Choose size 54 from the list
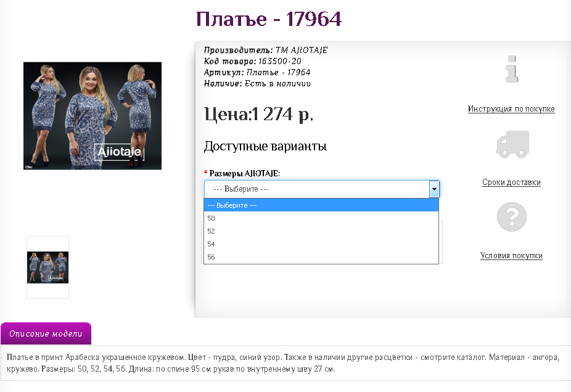Image resolution: width=571 pixels, height=392 pixels. [x=321, y=244]
